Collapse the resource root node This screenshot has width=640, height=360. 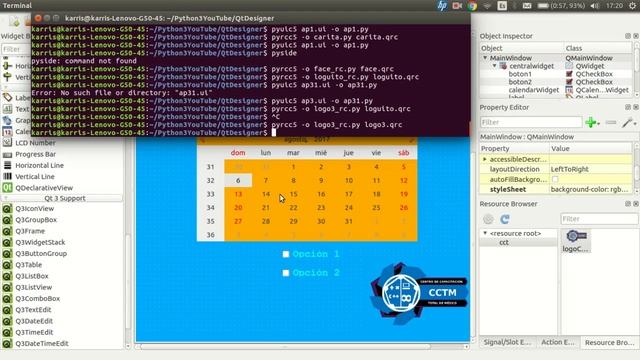point(485,233)
